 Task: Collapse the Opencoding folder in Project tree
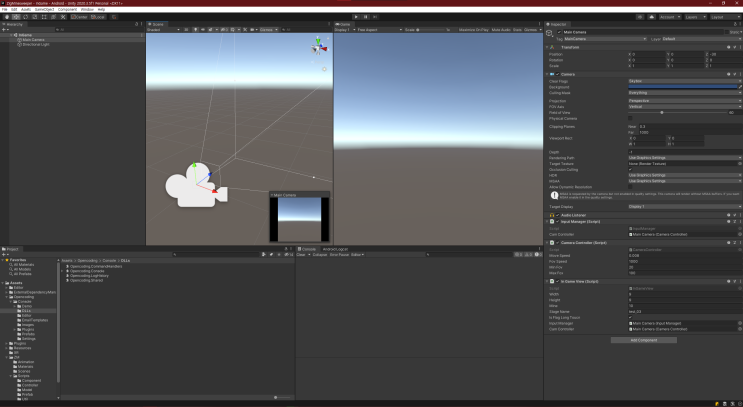point(7,297)
